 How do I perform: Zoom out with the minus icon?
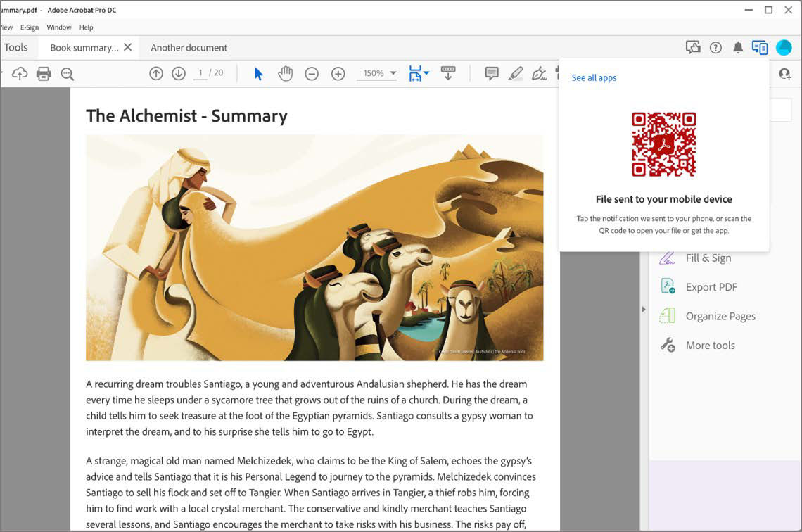312,74
